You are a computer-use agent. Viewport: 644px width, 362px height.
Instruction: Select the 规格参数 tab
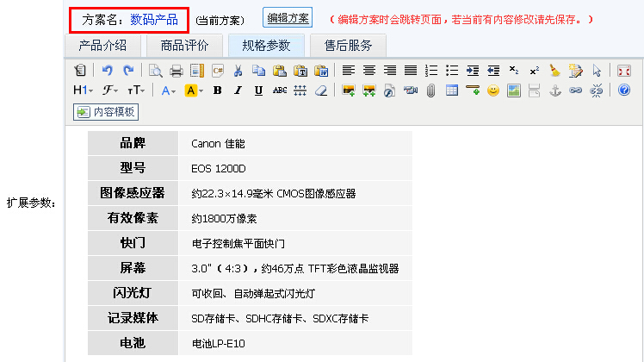[x=266, y=45]
